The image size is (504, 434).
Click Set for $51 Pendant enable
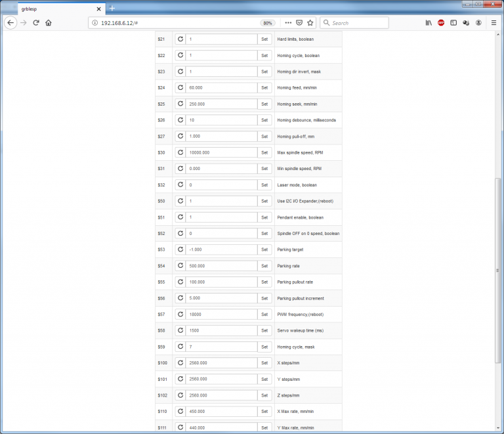click(264, 217)
